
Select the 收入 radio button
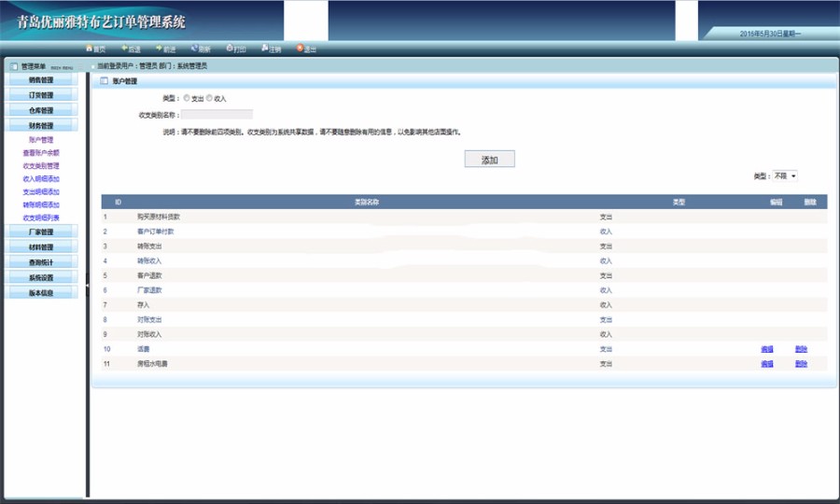[210, 97]
